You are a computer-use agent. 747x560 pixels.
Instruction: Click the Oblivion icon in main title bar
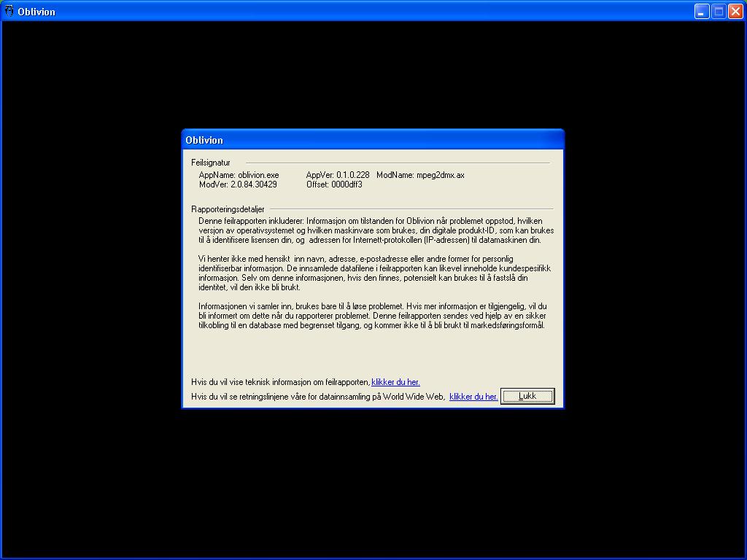click(9, 10)
